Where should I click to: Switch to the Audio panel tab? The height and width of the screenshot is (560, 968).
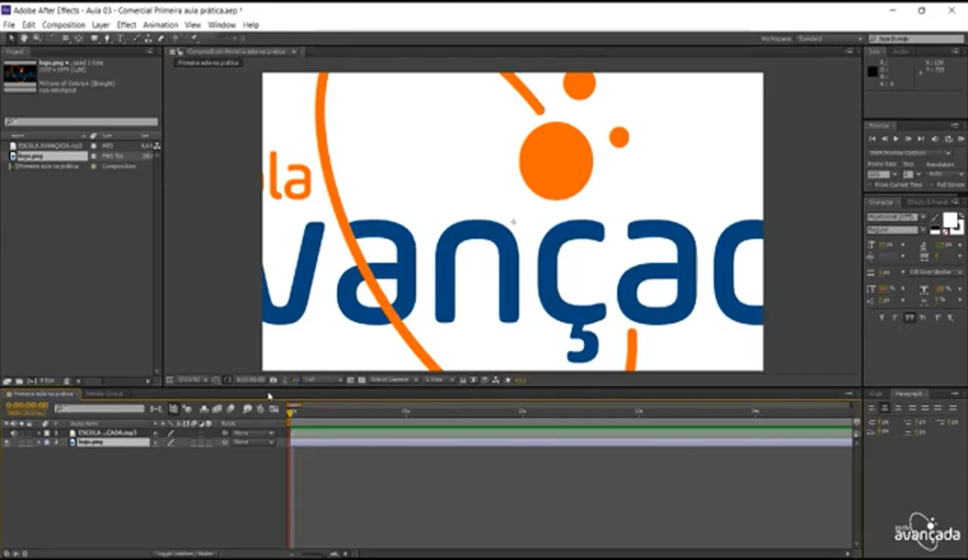pos(901,51)
